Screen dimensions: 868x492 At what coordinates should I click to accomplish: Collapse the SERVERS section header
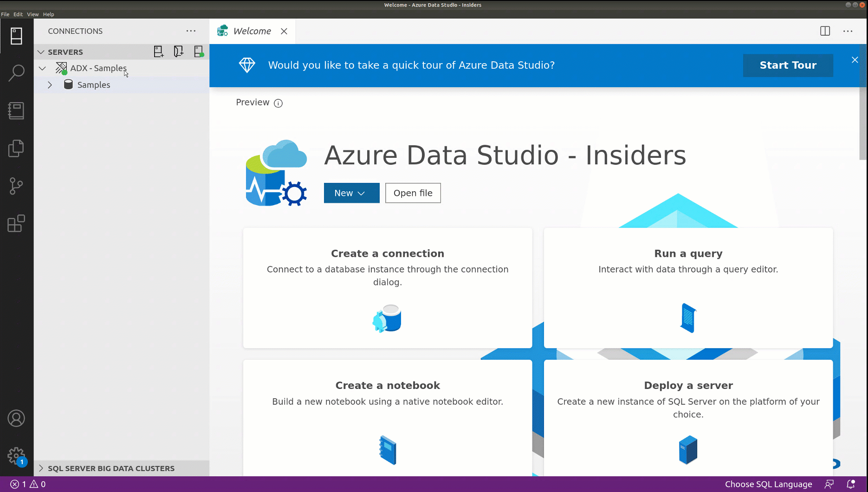pos(42,52)
